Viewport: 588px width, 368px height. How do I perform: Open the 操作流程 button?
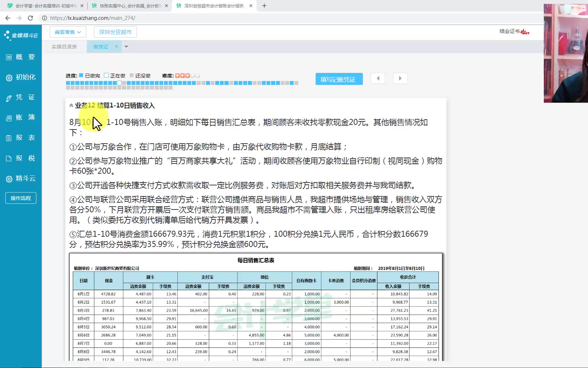click(x=21, y=198)
